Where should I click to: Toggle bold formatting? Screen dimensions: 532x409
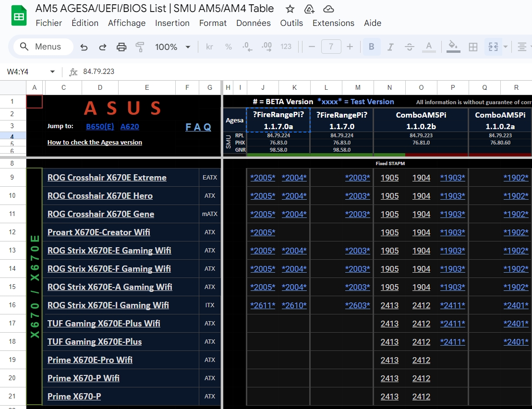pos(371,47)
